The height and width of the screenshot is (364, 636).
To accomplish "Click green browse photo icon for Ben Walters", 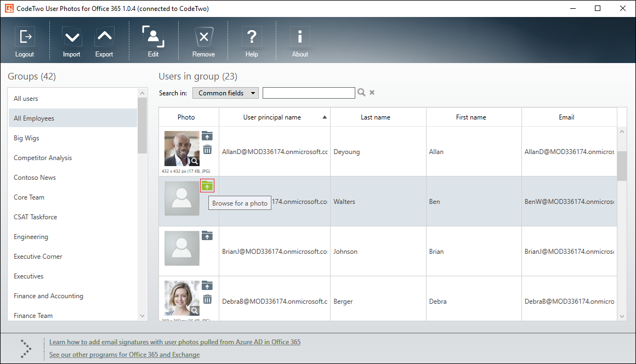I will point(207,186).
